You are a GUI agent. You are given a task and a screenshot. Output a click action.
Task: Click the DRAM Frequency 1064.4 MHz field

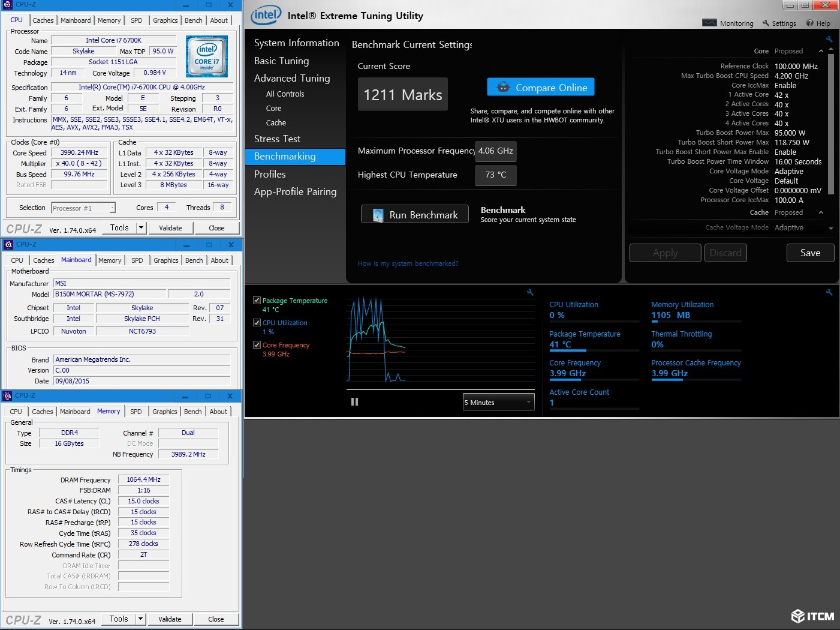pyautogui.click(x=144, y=479)
